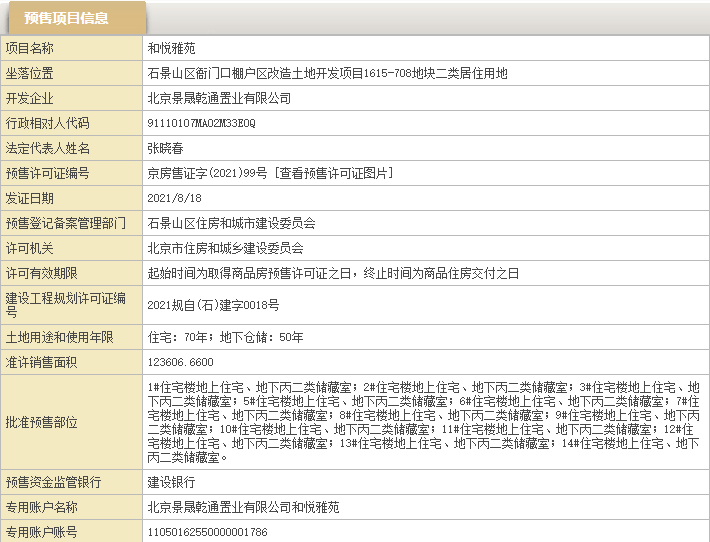Click the 预售许可证编号 label
710x542 pixels.
click(x=48, y=173)
